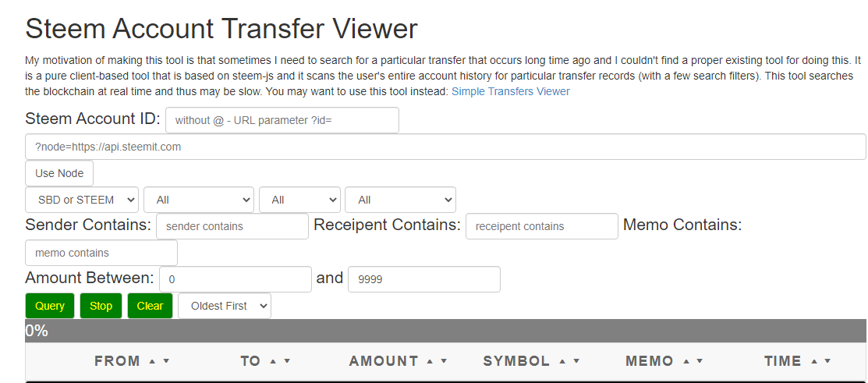
Task: Expand the first All dropdown next to SBD or STEEM
Action: 199,200
